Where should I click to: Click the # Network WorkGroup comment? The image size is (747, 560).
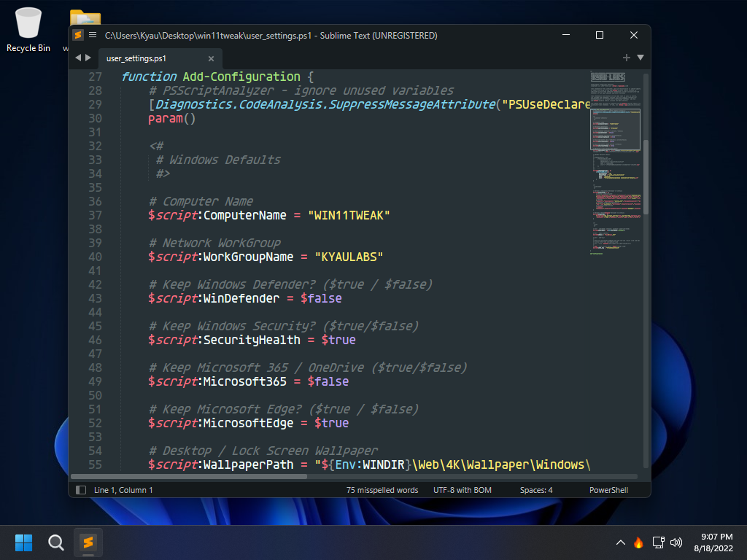pyautogui.click(x=214, y=243)
